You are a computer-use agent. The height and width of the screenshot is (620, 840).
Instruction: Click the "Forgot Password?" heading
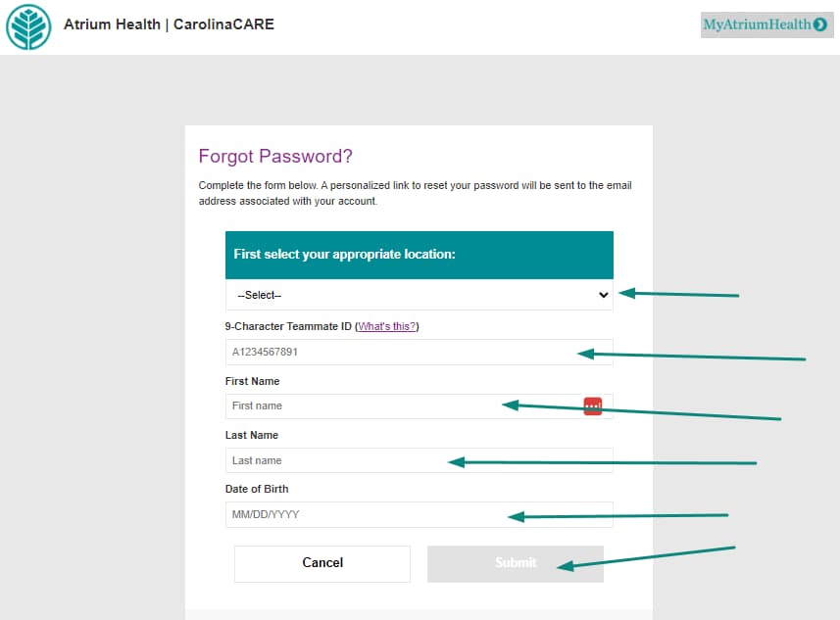tap(275, 157)
